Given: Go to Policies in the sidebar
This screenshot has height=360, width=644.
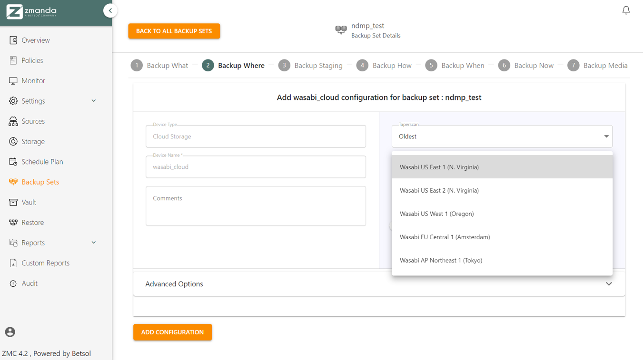Looking at the screenshot, I should pyautogui.click(x=32, y=60).
